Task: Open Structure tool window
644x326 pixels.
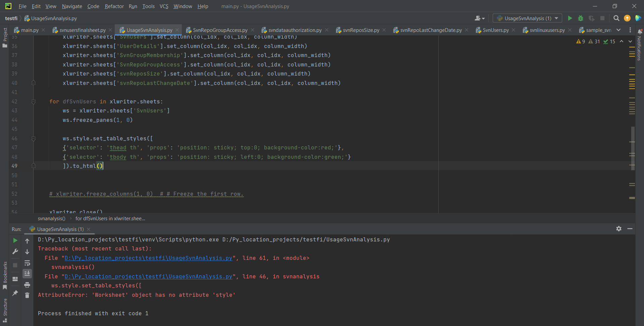Action: click(x=5, y=310)
